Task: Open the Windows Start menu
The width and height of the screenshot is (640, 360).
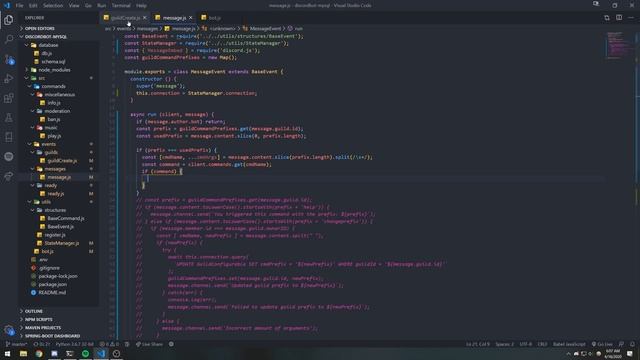Action: pyautogui.click(x=7, y=353)
